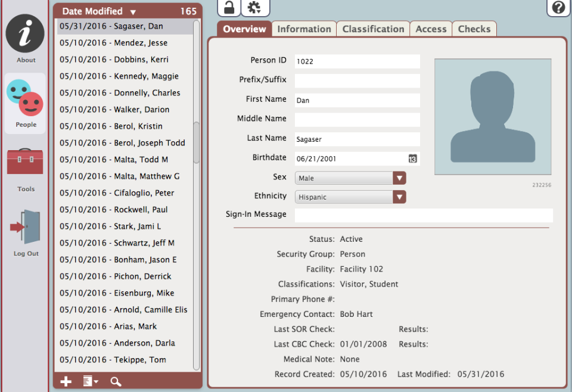Switch to the Classification tab

click(x=373, y=28)
